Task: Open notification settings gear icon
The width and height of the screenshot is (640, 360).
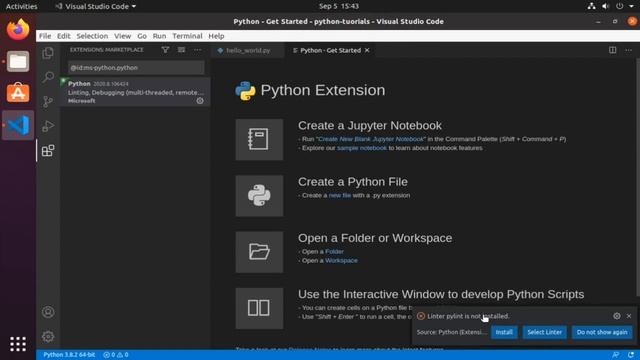Action: (x=617, y=316)
